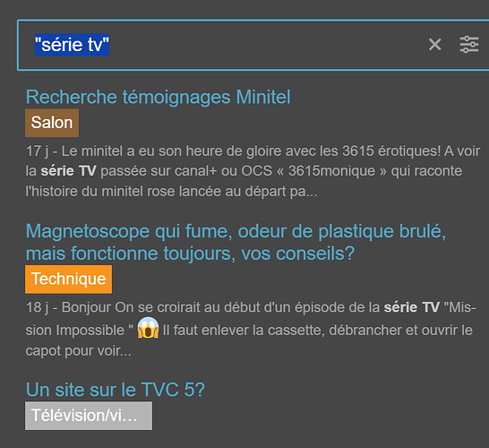Click highlighted "série TV" in first excerpt
This screenshot has width=489, height=448.
(68, 171)
